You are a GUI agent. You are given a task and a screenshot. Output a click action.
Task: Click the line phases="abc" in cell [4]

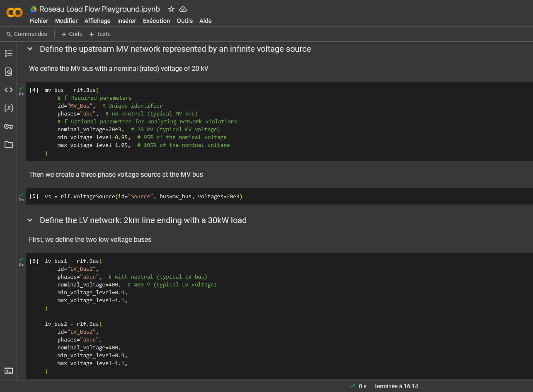pyautogui.click(x=128, y=113)
